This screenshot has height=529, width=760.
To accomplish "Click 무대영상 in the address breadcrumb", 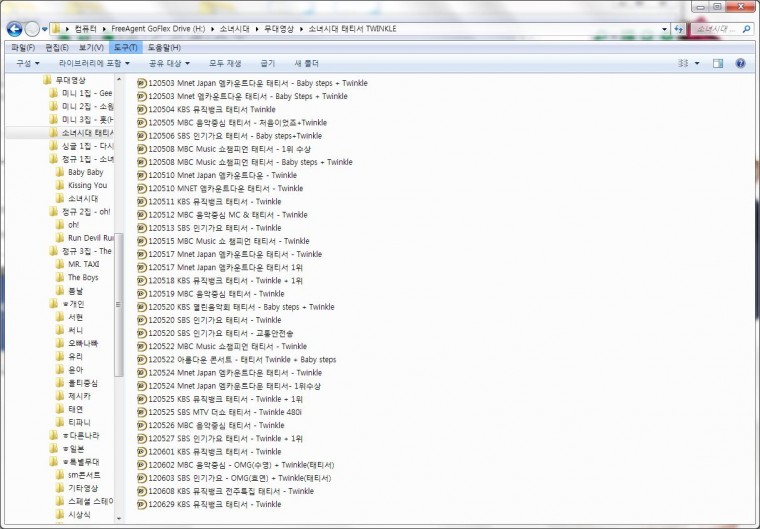I will click(x=279, y=29).
